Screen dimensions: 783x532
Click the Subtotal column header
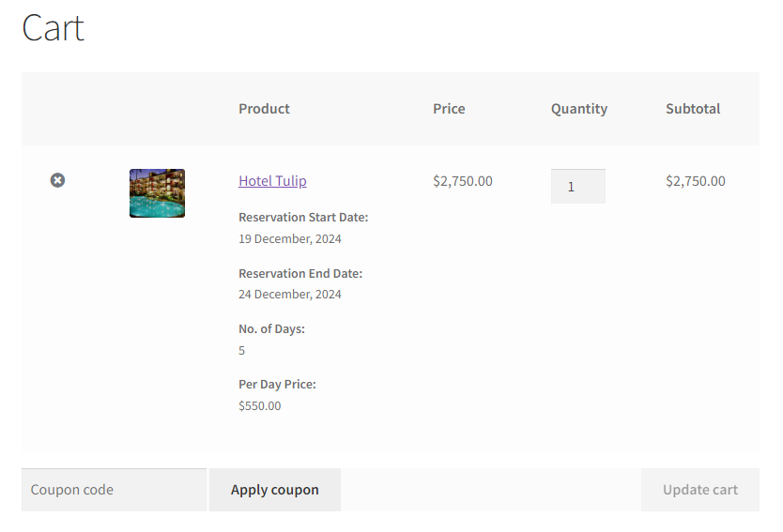click(693, 109)
